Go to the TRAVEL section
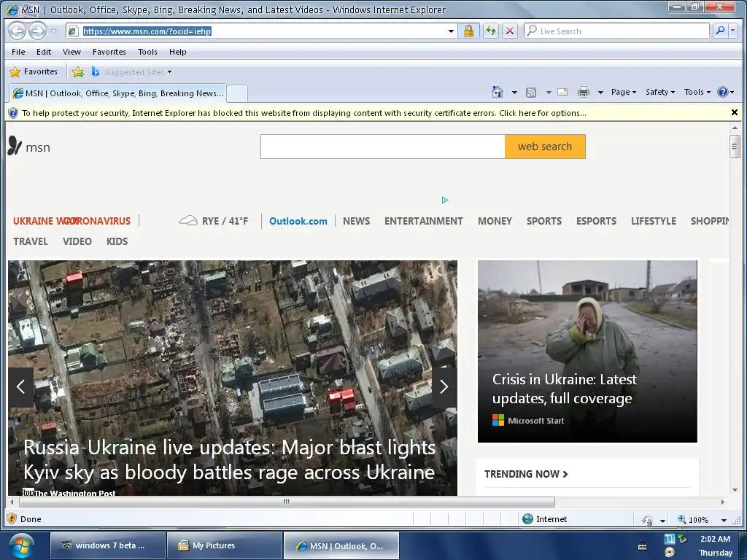Viewport: 747px width, 560px height. 31,241
